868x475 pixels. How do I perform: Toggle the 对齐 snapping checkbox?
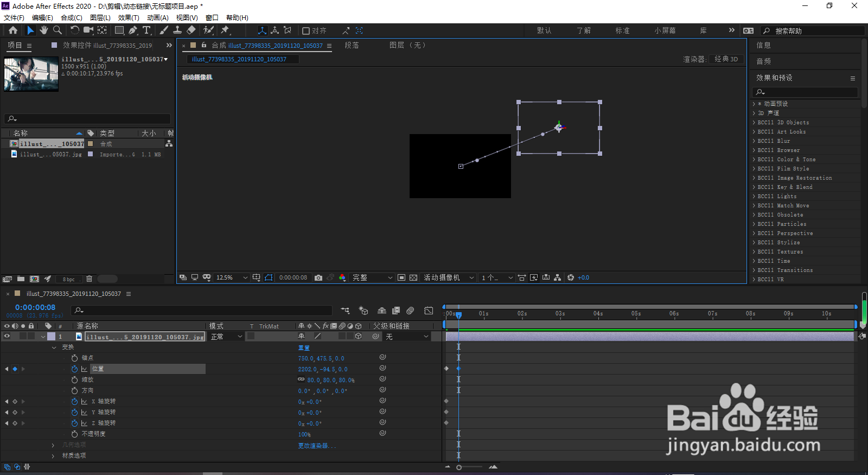(x=306, y=31)
